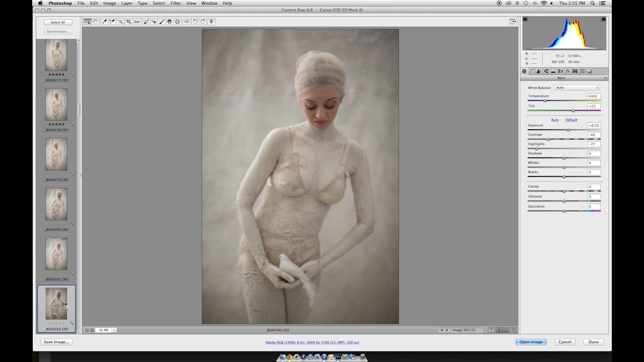Click the Contrast value field
Screen dimensions: 644x362
click(x=594, y=135)
